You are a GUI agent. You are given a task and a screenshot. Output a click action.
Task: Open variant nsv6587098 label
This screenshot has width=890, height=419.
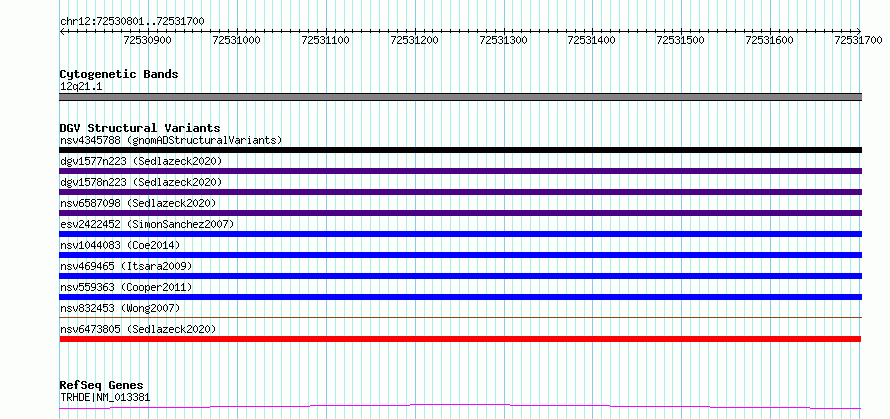pyautogui.click(x=138, y=203)
